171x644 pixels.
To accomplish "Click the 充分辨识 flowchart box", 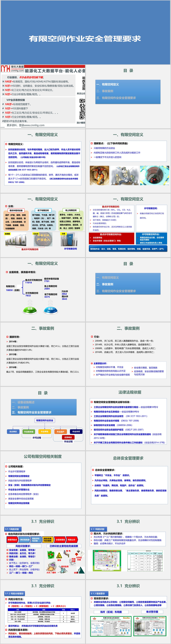I will (x=13, y=432).
